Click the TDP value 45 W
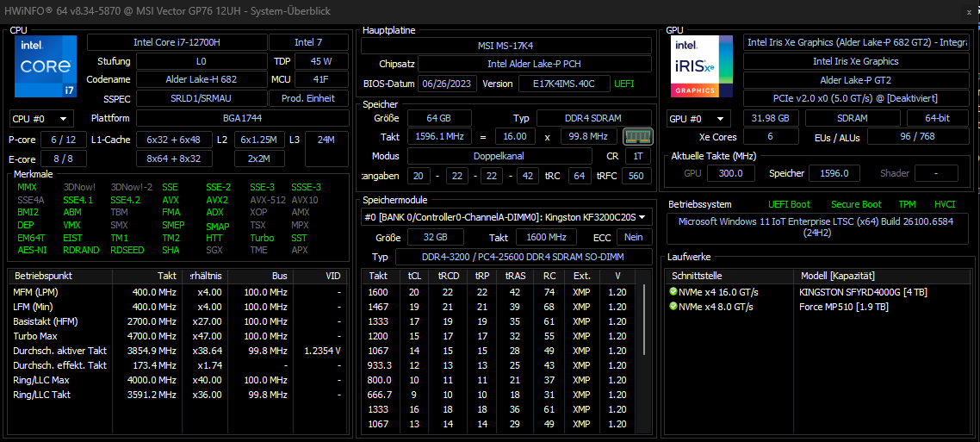The height and width of the screenshot is (442, 980). point(321,61)
